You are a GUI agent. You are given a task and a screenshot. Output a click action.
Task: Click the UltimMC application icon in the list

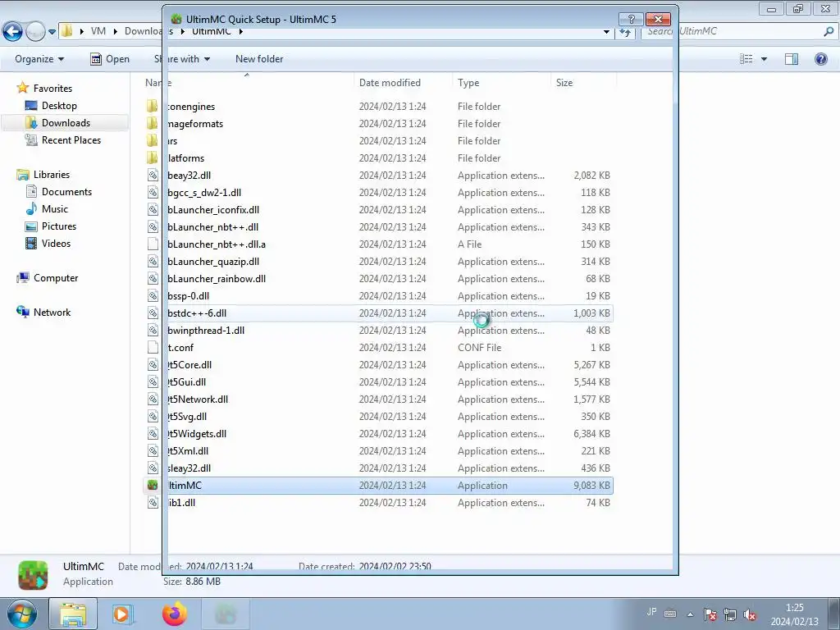coord(153,486)
